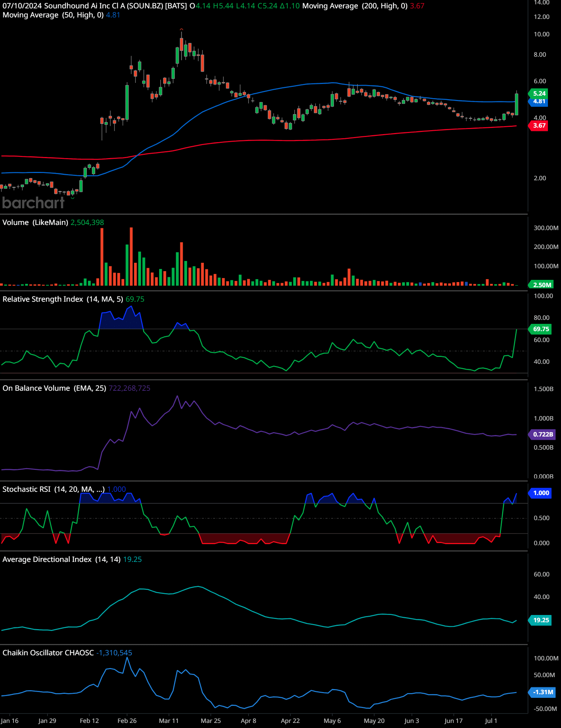
Task: Click the May 20 date axis label
Action: click(374, 721)
